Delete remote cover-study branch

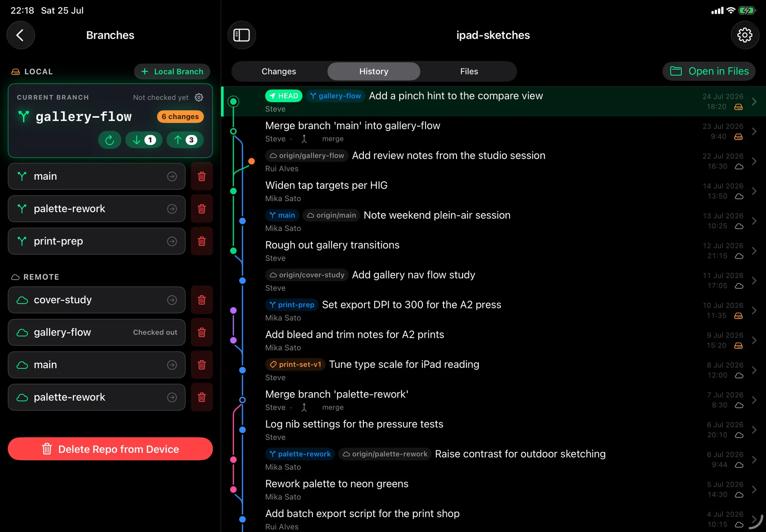coord(202,300)
